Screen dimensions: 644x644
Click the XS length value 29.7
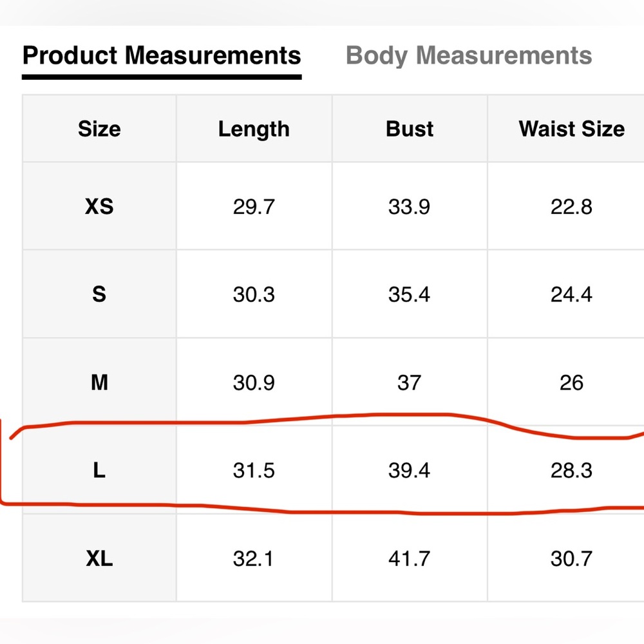[254, 206]
